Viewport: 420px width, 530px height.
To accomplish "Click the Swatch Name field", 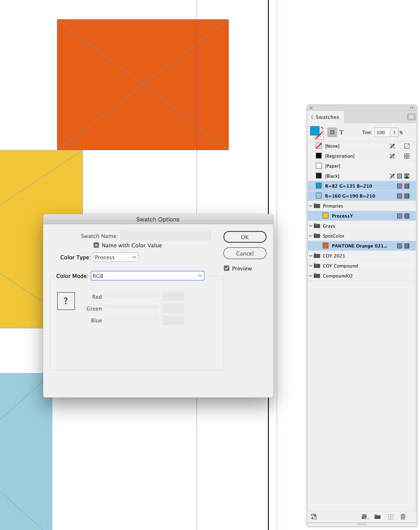I will tap(166, 236).
